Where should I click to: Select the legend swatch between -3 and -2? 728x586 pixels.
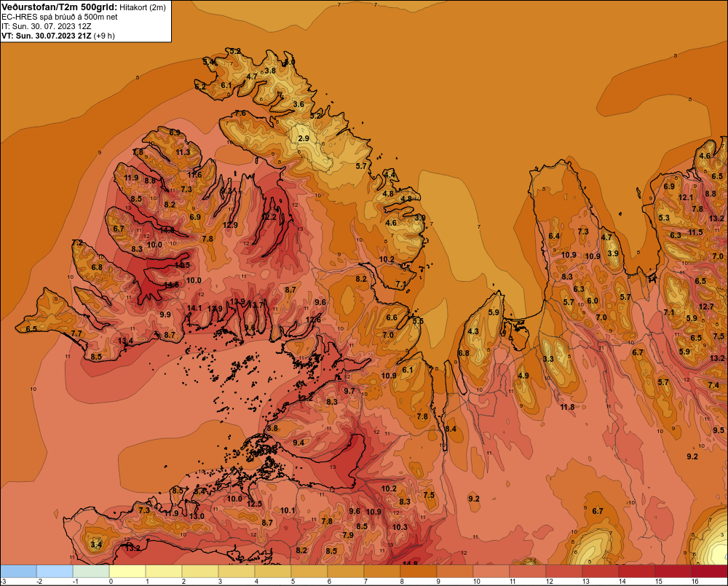coord(19,571)
